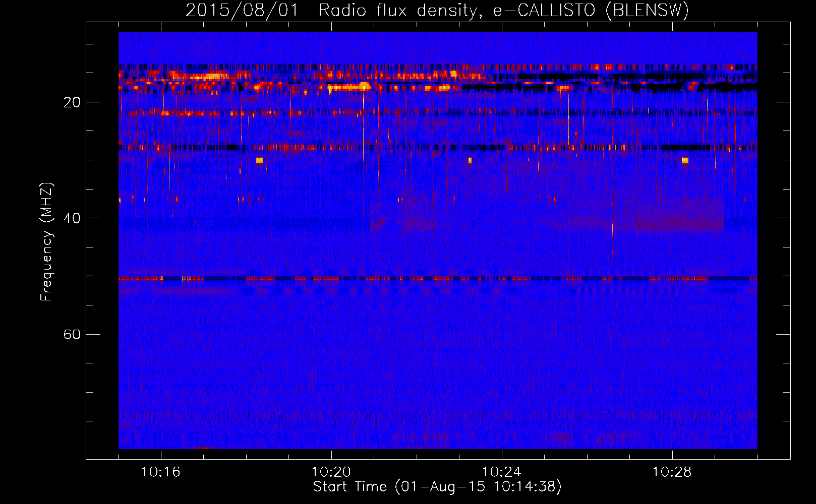
Task: Click the plot title date 2015/08/01
Action: [x=242, y=11]
